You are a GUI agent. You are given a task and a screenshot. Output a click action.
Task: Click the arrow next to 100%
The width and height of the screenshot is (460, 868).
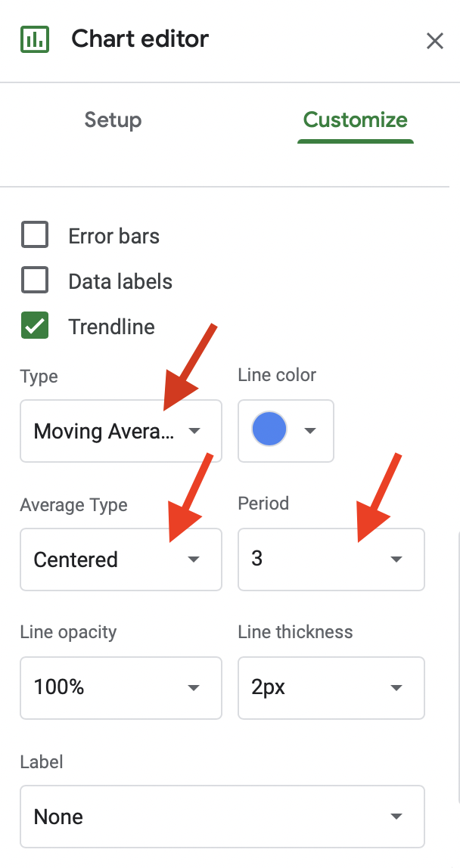click(194, 688)
